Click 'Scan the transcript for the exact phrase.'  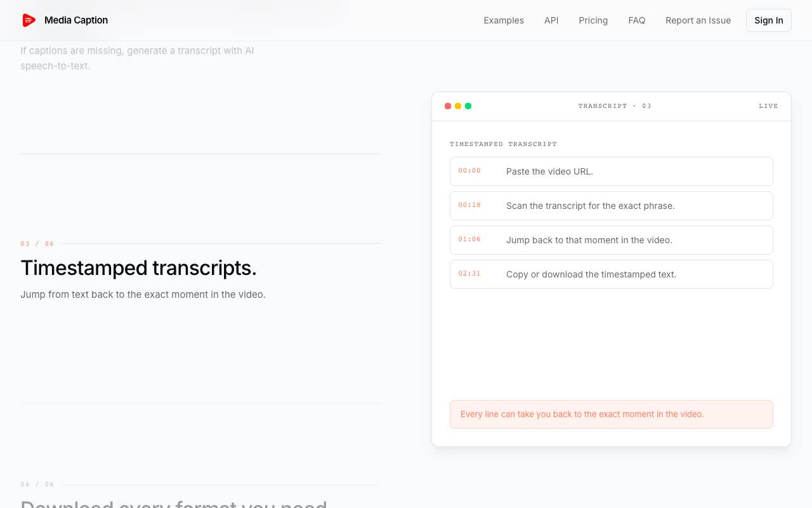(x=612, y=206)
